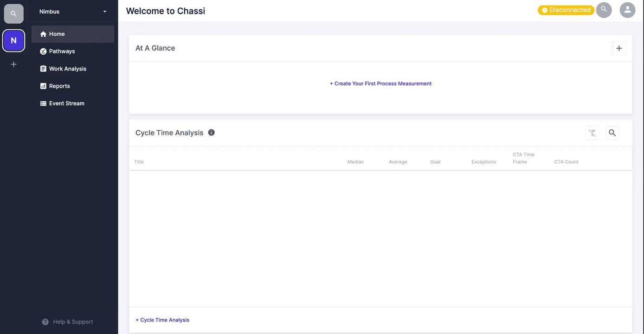Click the search icon in left rail
Image resolution: width=644 pixels, height=334 pixels.
coord(13,14)
